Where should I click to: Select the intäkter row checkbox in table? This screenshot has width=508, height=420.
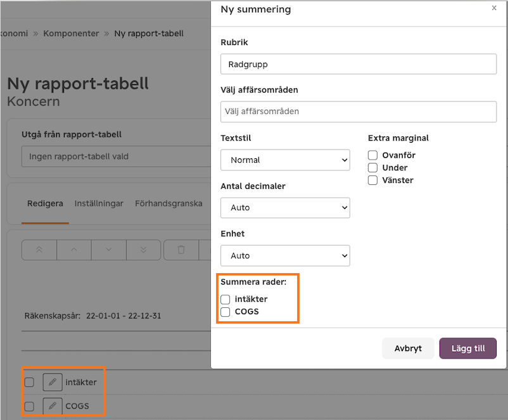[29, 383]
